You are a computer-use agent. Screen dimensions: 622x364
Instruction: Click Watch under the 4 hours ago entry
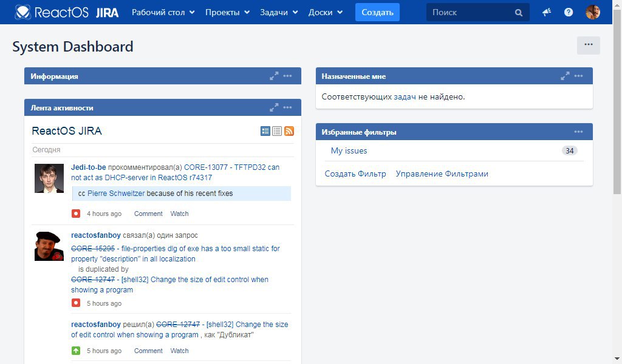click(179, 214)
